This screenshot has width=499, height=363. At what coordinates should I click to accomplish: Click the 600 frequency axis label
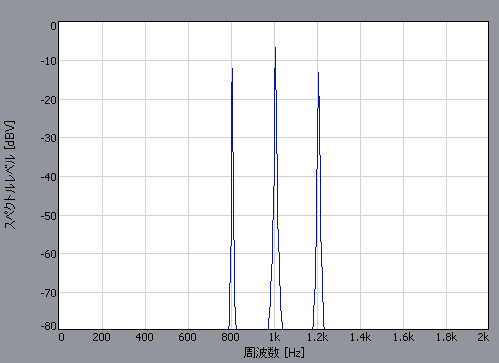[187, 337]
